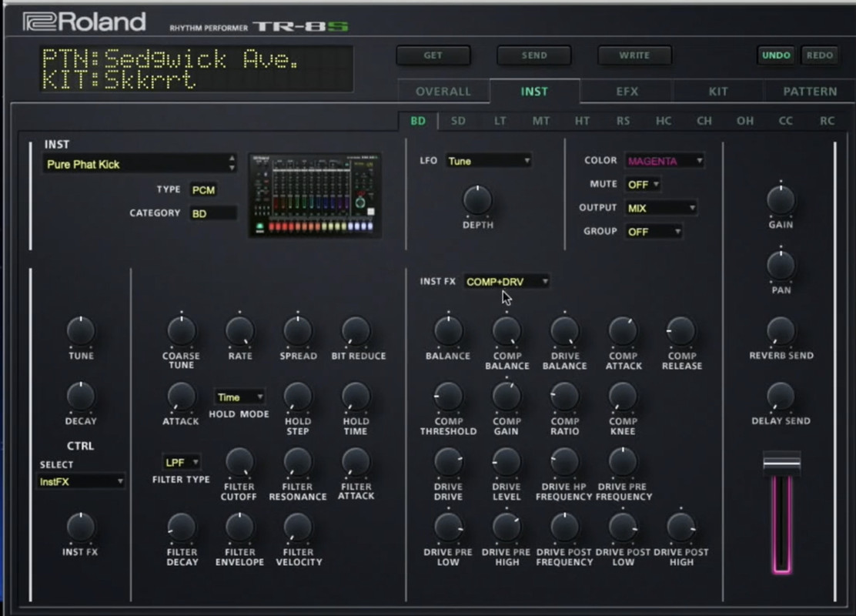856x616 pixels.
Task: Open the LFO Tune dropdown
Action: coord(489,161)
